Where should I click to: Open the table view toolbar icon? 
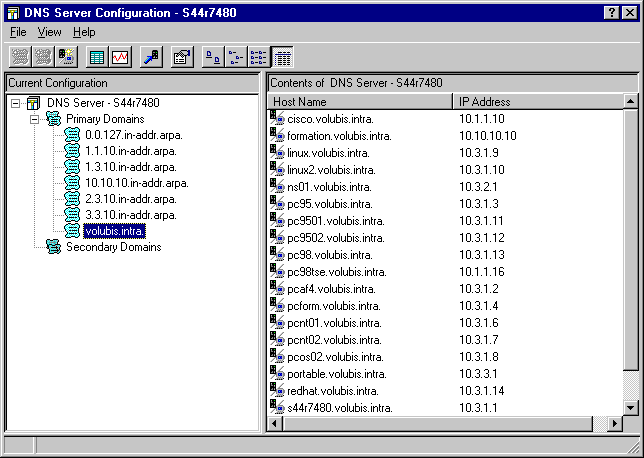[97, 57]
